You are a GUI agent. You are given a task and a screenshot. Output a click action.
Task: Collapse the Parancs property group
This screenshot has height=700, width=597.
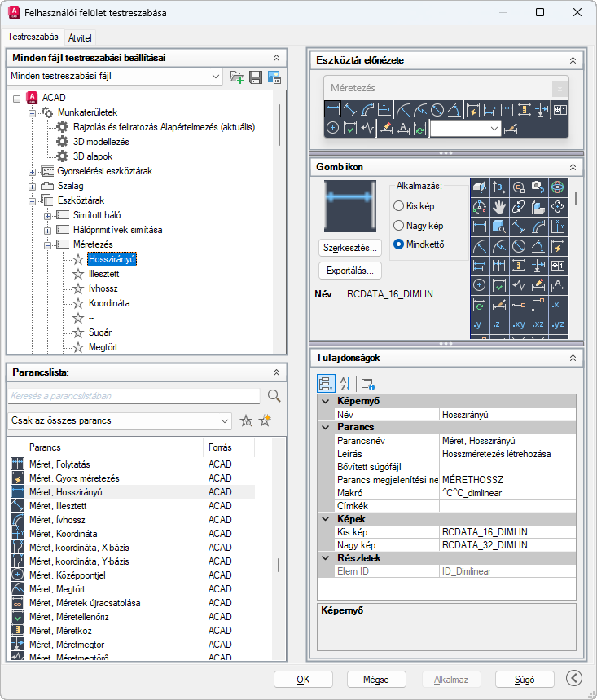pos(326,427)
